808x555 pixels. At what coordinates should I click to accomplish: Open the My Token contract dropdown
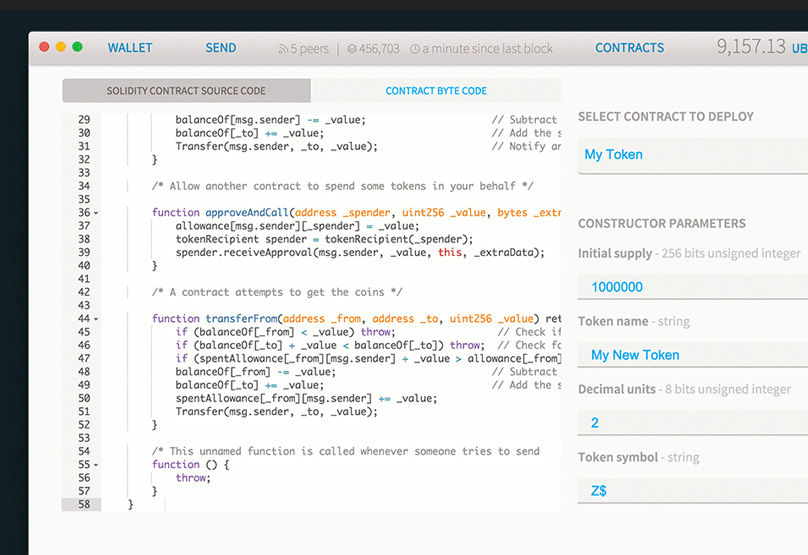click(x=693, y=155)
